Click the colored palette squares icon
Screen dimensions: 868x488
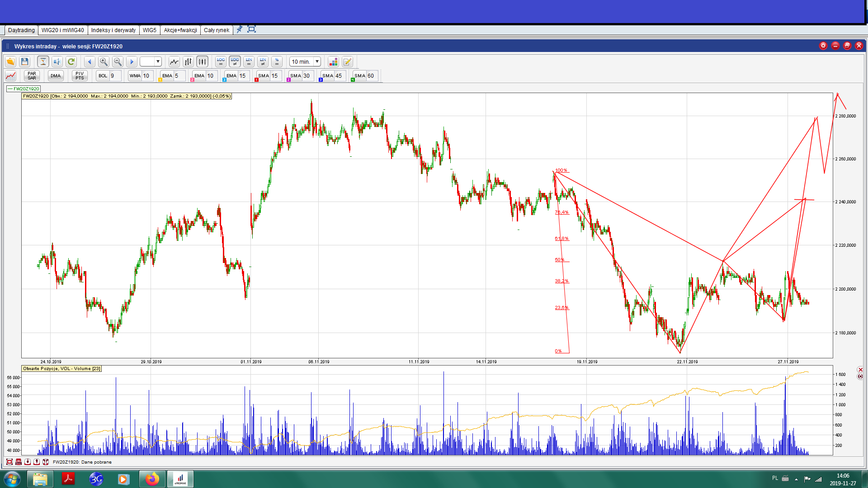pyautogui.click(x=333, y=62)
